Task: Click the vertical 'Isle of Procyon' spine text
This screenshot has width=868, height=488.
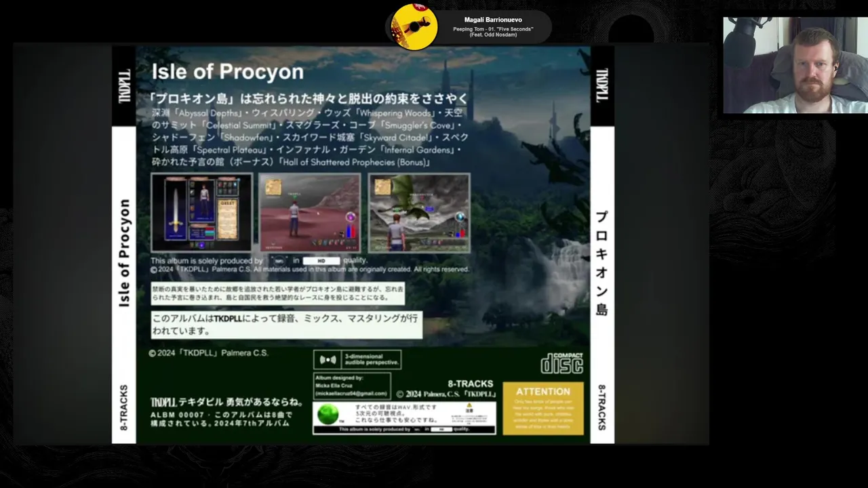Action: (124, 253)
